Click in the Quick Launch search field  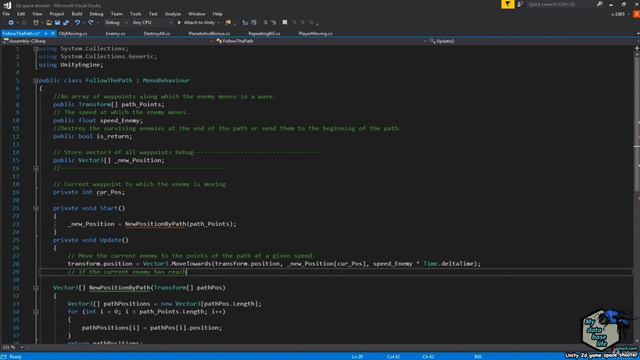561,4
